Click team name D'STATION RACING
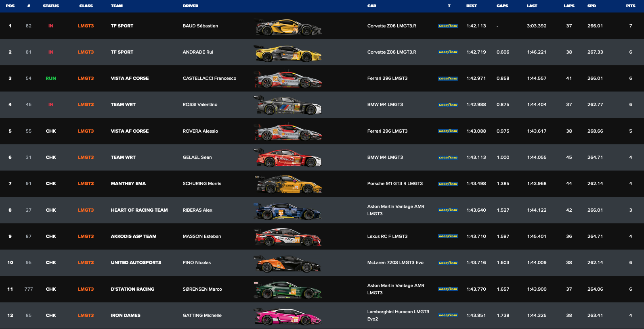 click(132, 289)
